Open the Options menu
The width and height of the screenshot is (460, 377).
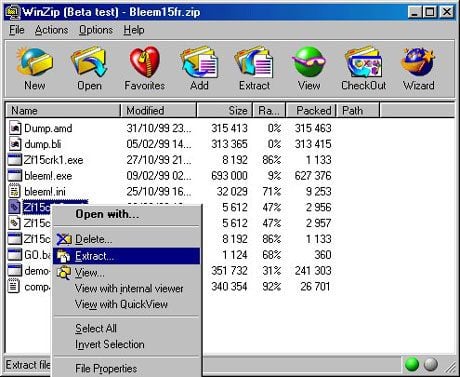tap(96, 30)
